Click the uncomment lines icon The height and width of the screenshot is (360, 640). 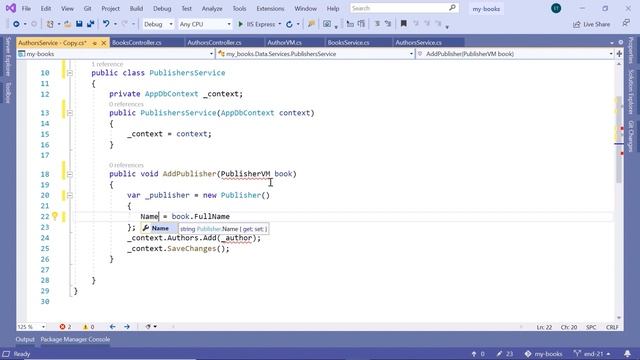coord(388,24)
